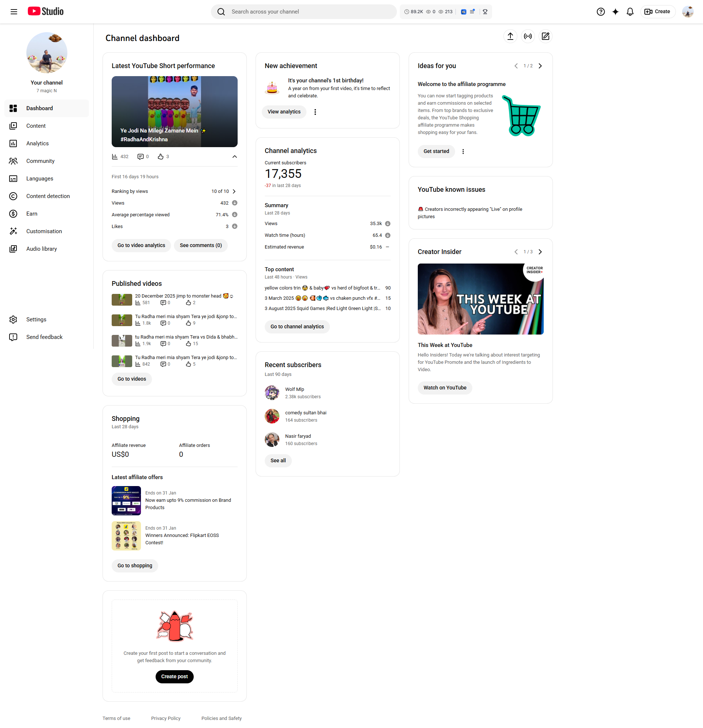Toggle the hamburger menu sidebar

[x=14, y=12]
